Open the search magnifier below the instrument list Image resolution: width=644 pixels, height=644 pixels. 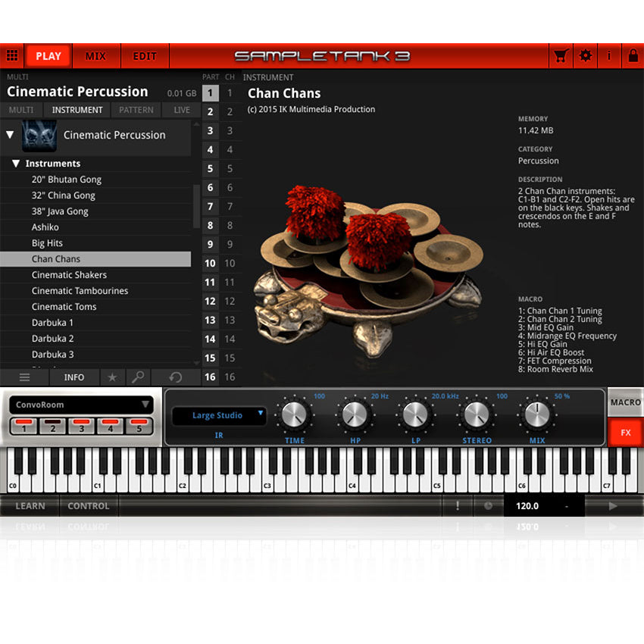pos(139,377)
